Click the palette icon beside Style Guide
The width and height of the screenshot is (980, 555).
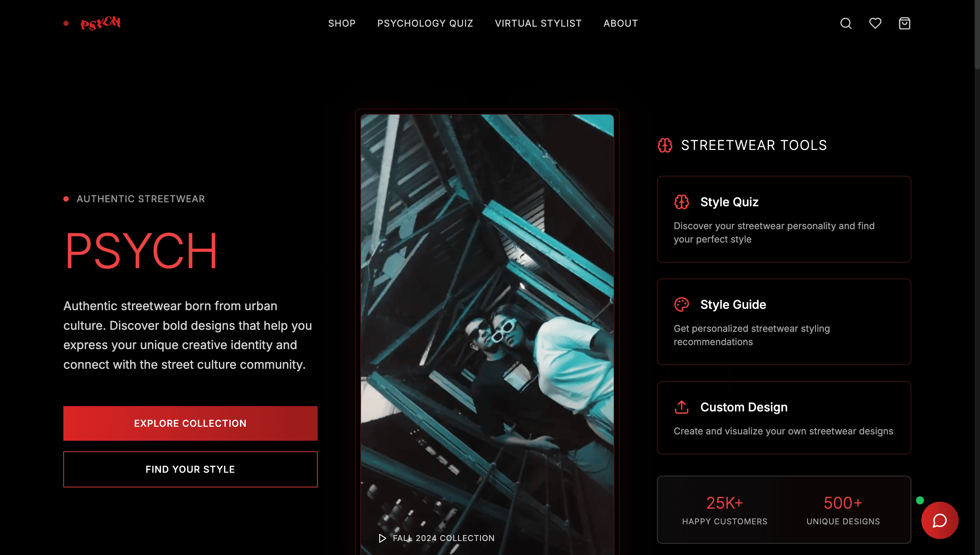[x=681, y=304]
